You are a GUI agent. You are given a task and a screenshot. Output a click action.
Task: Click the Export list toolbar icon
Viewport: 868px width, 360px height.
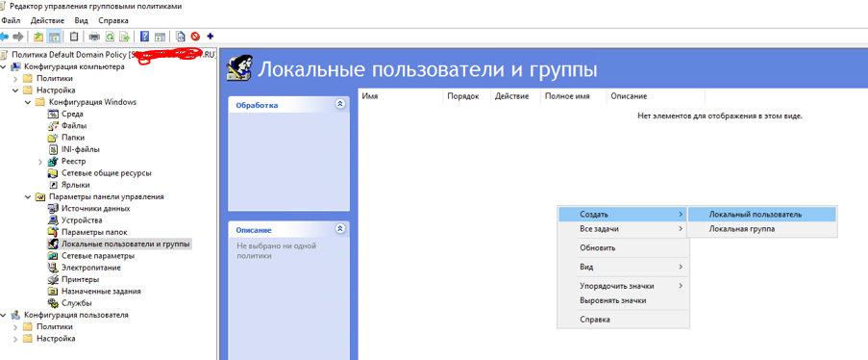pyautogui.click(x=125, y=37)
